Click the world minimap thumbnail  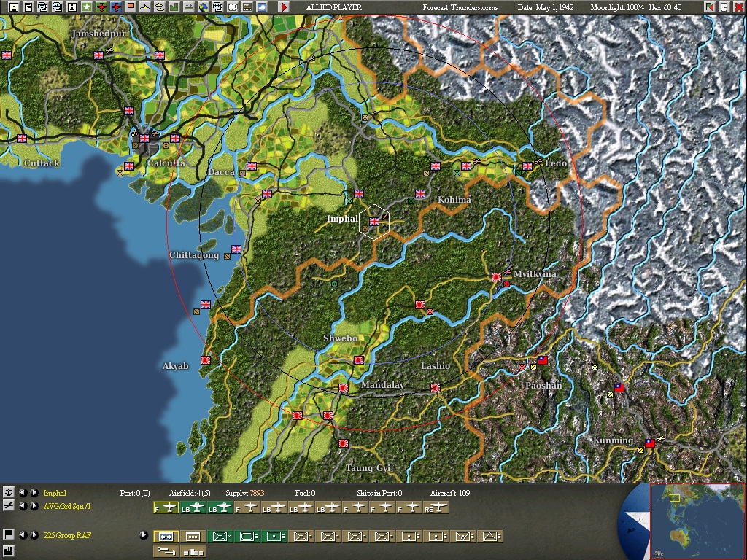point(697,521)
